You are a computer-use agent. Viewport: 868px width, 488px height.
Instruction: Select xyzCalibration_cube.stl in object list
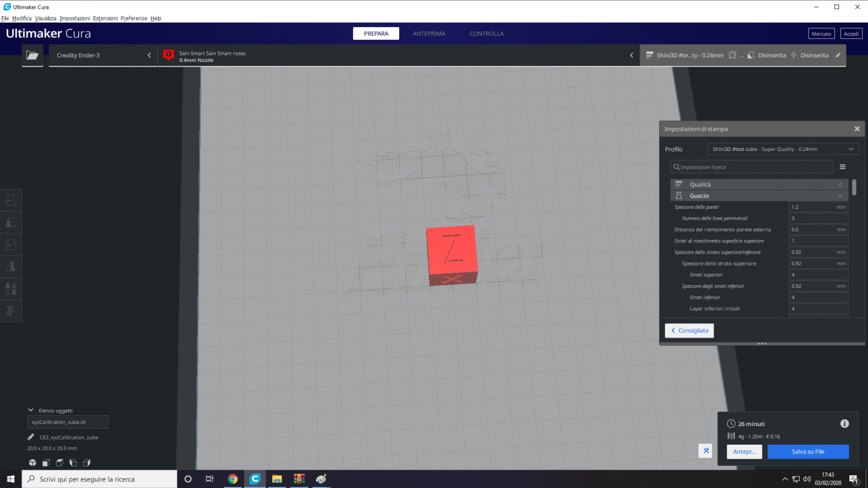click(68, 422)
